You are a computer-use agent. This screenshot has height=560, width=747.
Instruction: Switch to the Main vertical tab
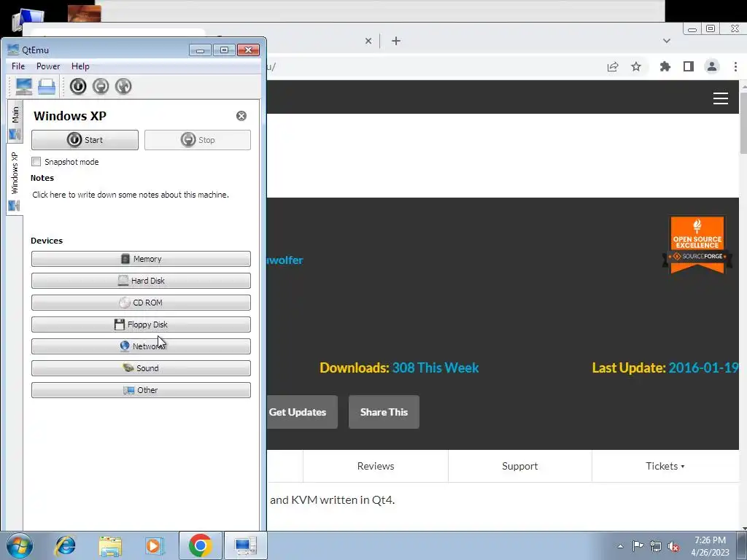pyautogui.click(x=15, y=122)
